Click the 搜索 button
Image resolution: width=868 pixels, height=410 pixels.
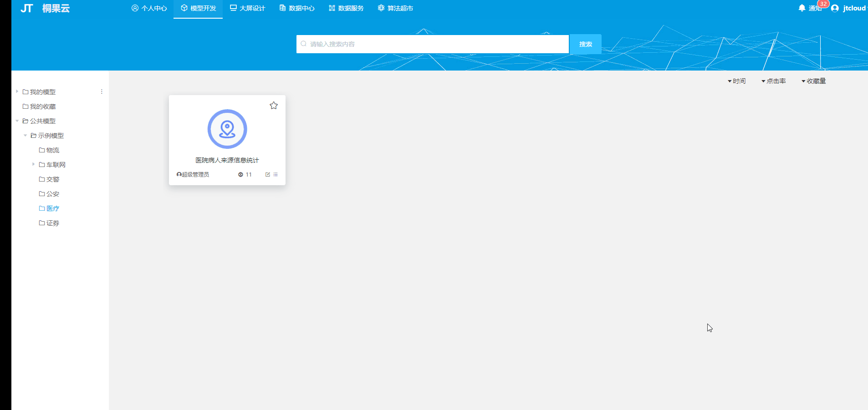(586, 44)
